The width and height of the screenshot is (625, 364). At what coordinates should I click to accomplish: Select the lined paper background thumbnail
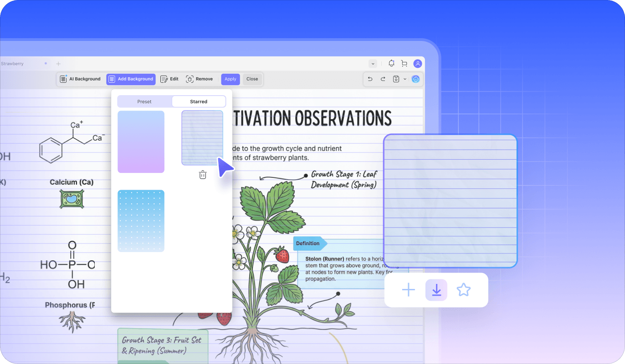(x=202, y=138)
